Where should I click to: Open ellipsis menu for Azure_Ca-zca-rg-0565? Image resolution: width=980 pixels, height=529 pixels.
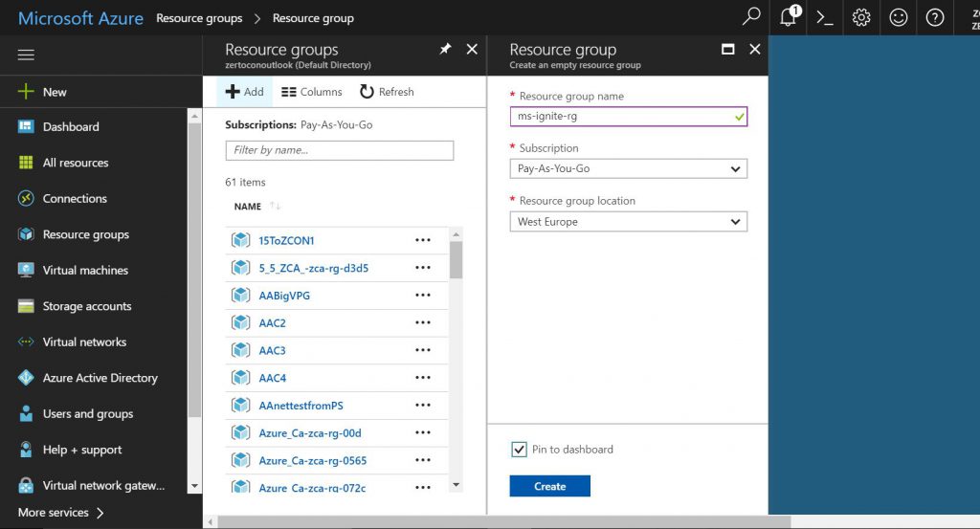tap(423, 460)
